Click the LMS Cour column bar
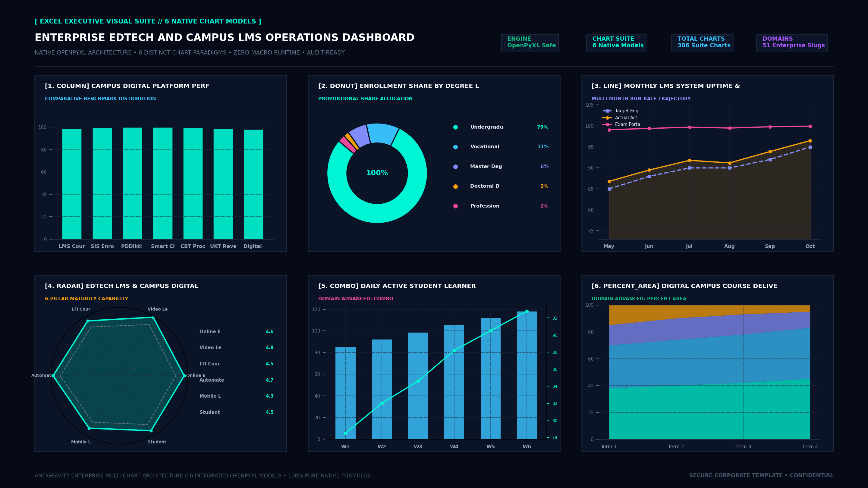The height and width of the screenshot is (488, 868). pos(72,184)
